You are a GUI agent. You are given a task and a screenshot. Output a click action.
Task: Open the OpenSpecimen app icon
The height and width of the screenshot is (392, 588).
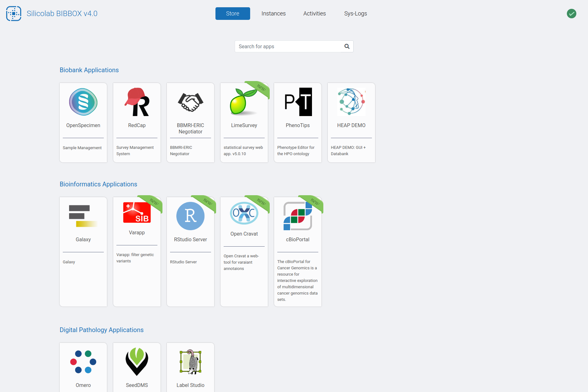click(83, 102)
